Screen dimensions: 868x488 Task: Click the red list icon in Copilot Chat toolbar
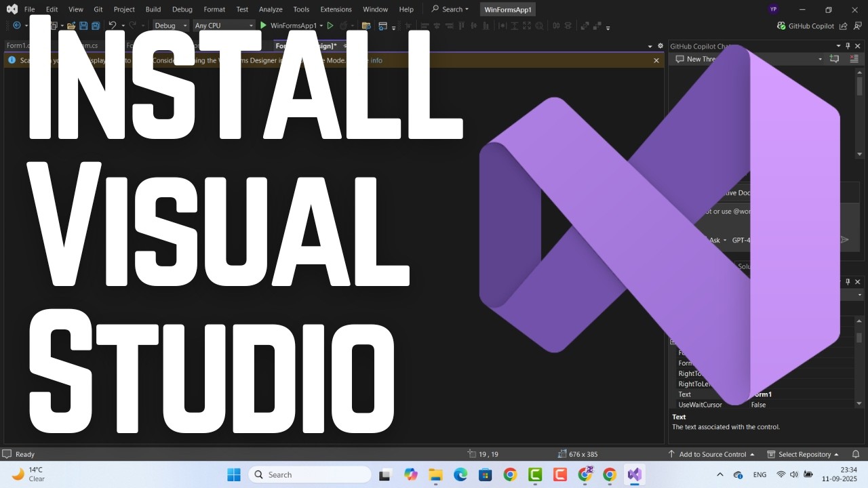pos(854,59)
